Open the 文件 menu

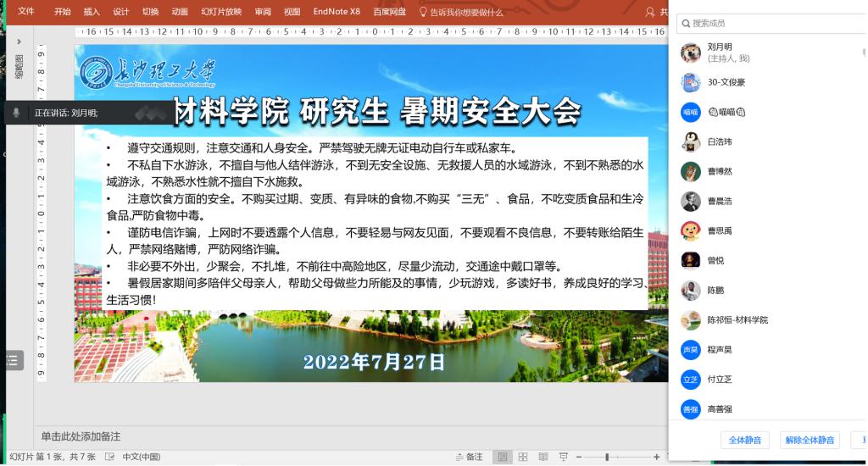[x=26, y=13]
